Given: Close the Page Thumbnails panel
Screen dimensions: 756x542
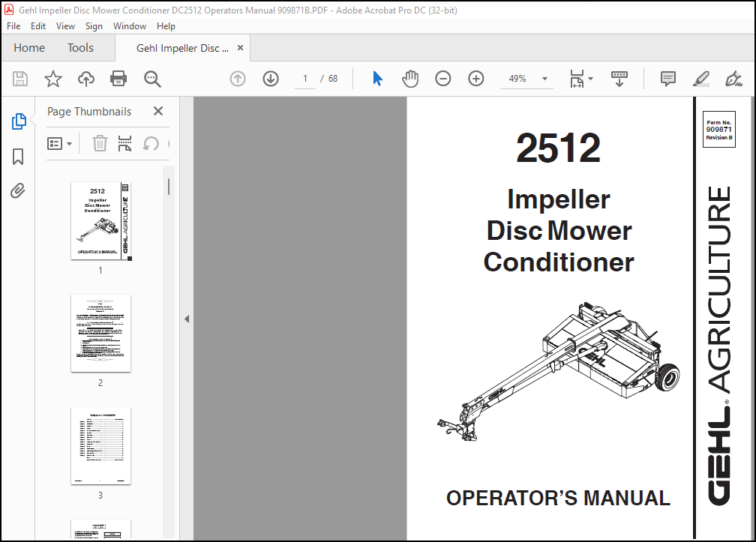Looking at the screenshot, I should [157, 111].
